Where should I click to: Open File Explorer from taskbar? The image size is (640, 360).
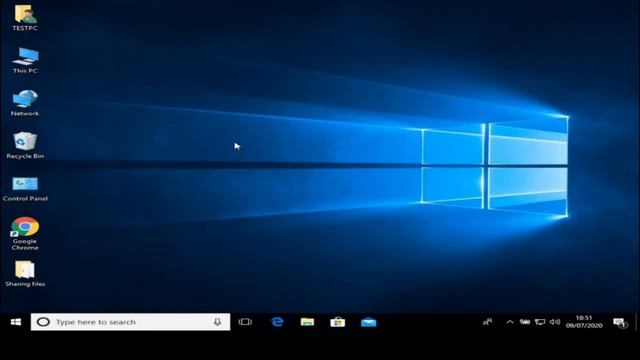[307, 322]
